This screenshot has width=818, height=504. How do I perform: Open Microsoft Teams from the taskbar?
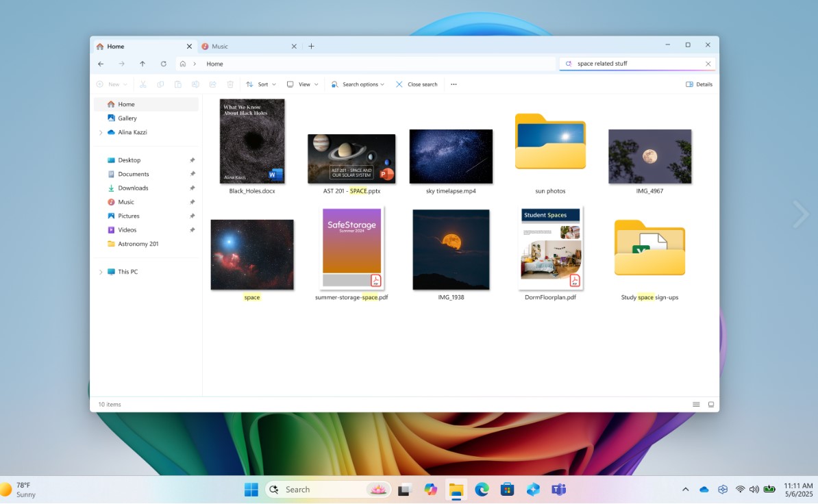click(x=559, y=490)
